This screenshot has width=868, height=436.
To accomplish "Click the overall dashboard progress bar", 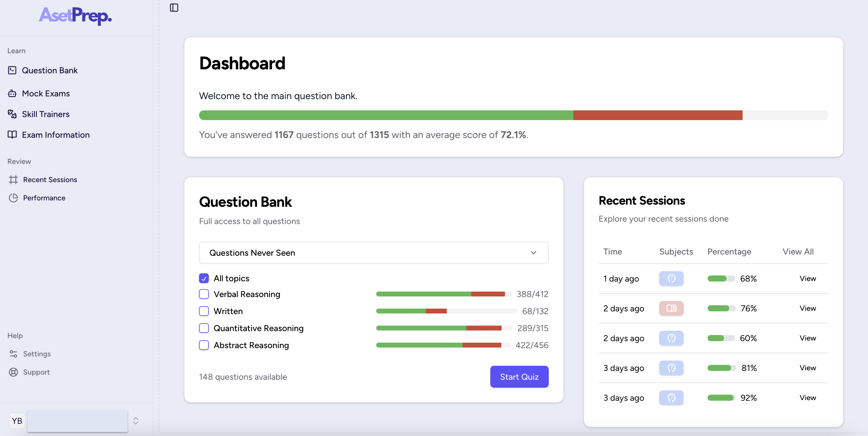I will coord(513,115).
